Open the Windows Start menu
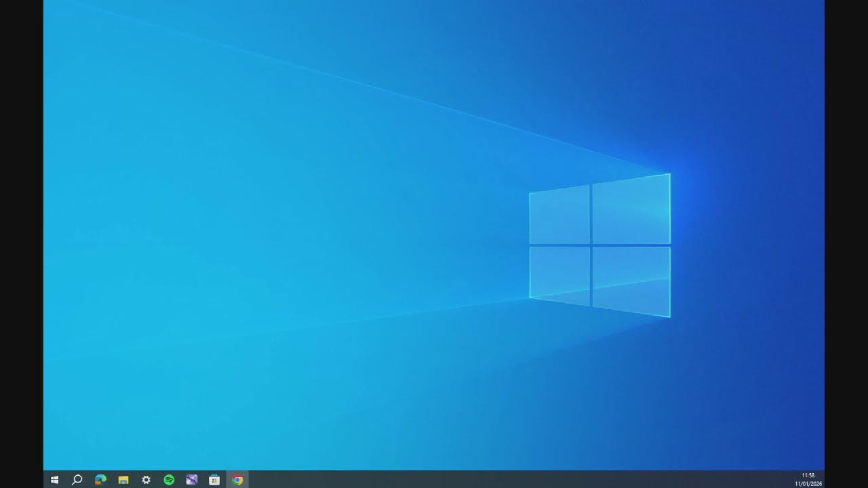Viewport: 868px width, 488px height. coord(55,480)
